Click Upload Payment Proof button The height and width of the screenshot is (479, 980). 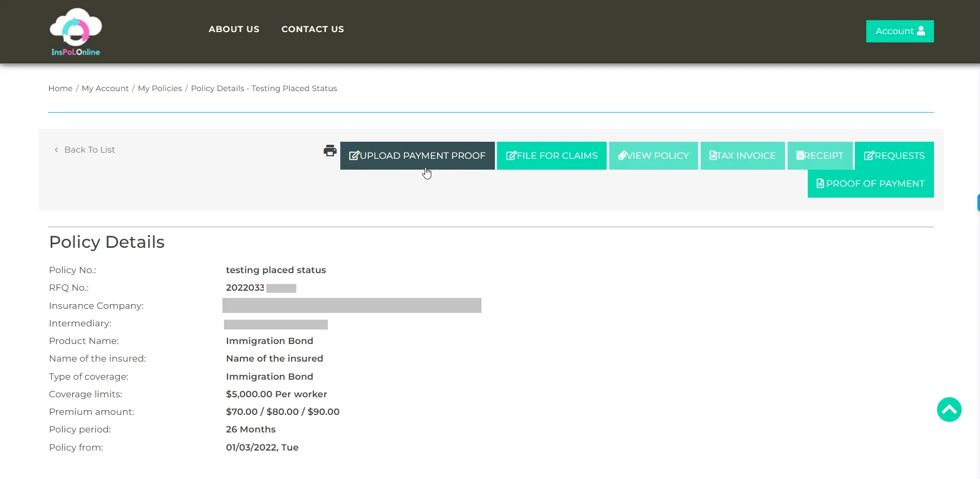pos(417,156)
